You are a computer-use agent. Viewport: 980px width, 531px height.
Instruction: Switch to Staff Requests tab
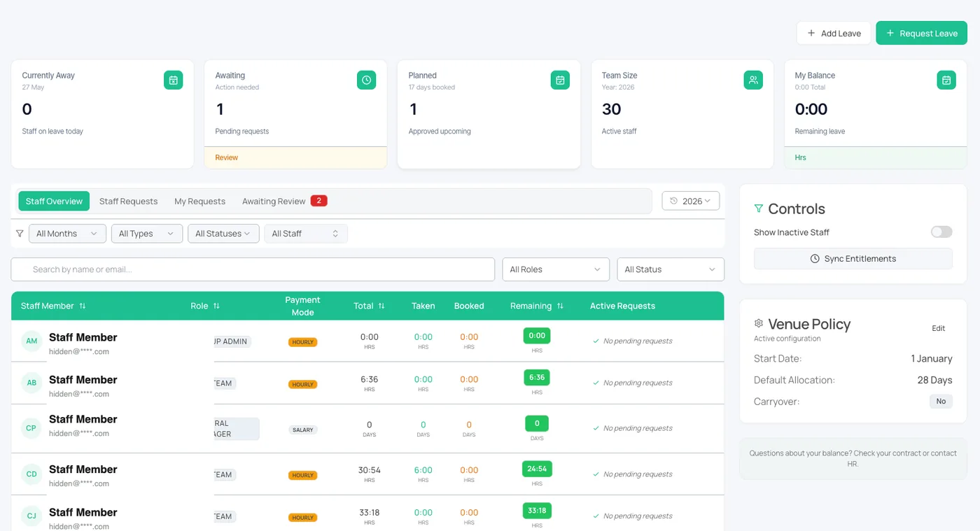[128, 201]
